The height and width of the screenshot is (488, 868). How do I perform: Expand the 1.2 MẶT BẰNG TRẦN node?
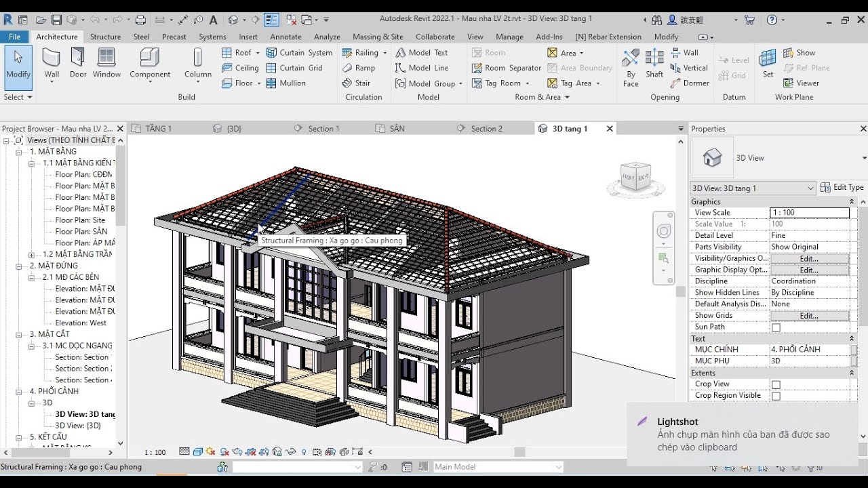pyautogui.click(x=31, y=255)
